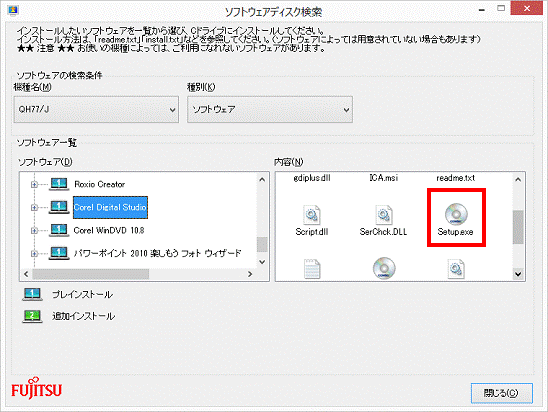Expand the Corel WinDVD 10.8 tree node
Image resolution: width=548 pixels, height=412 pixels.
point(34,230)
